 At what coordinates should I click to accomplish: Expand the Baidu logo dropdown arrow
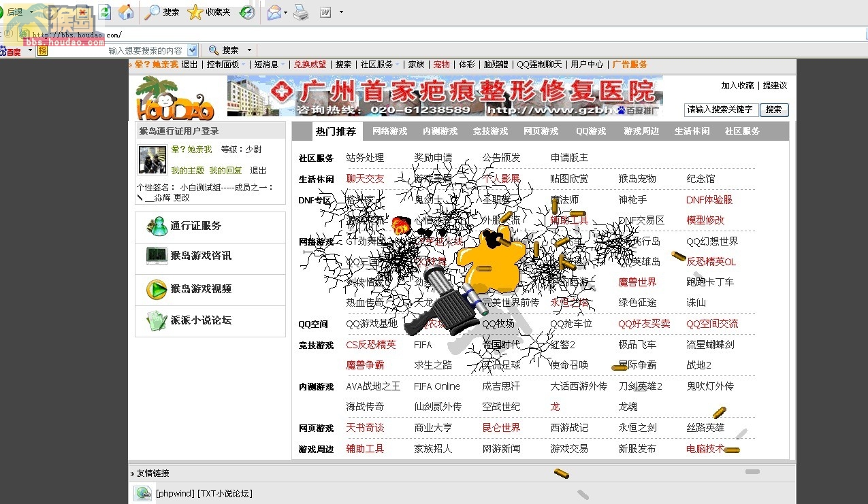(30, 50)
